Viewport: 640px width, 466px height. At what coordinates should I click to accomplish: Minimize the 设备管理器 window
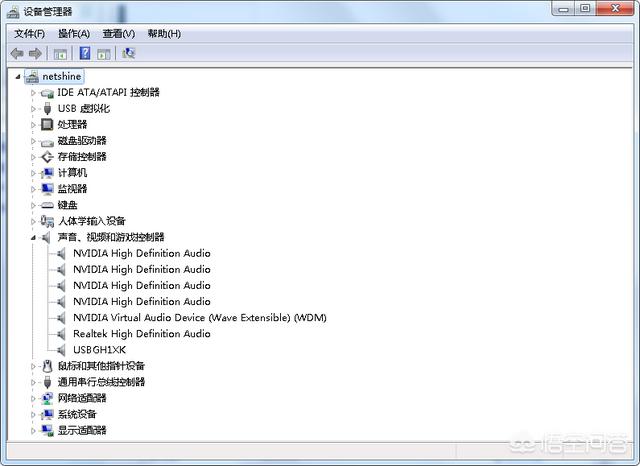point(564,9)
